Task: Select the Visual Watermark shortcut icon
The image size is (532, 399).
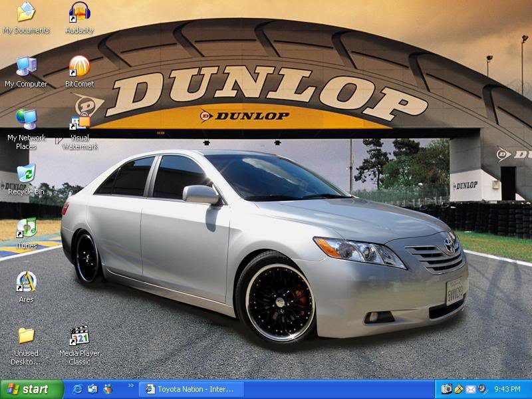Action: [80, 131]
